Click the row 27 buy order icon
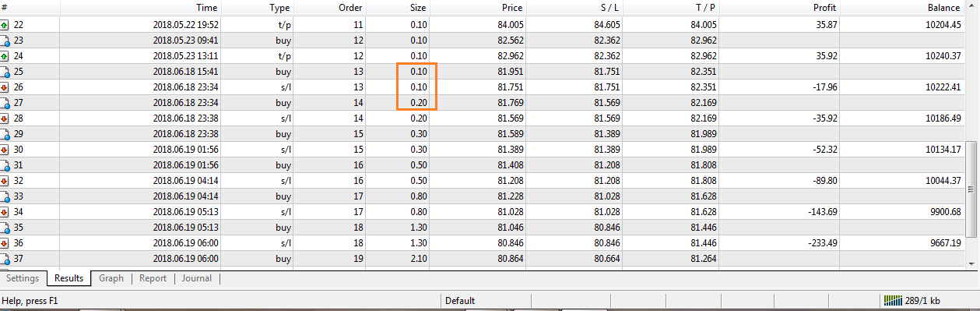 5,102
